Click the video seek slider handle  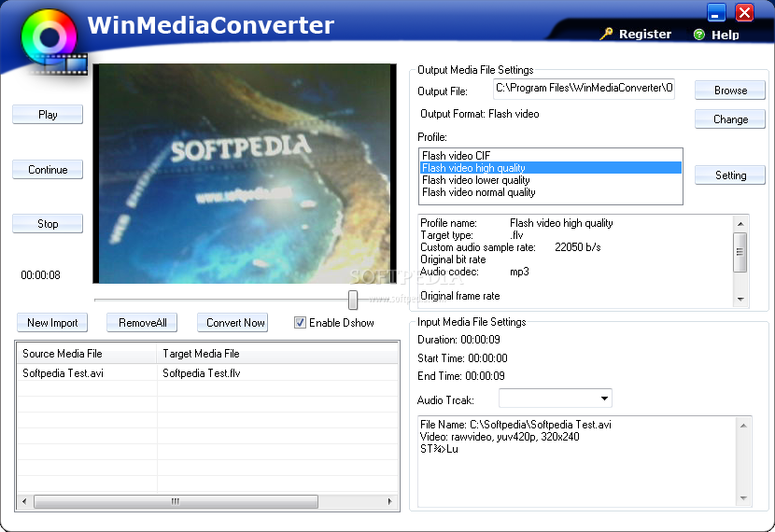[352, 300]
